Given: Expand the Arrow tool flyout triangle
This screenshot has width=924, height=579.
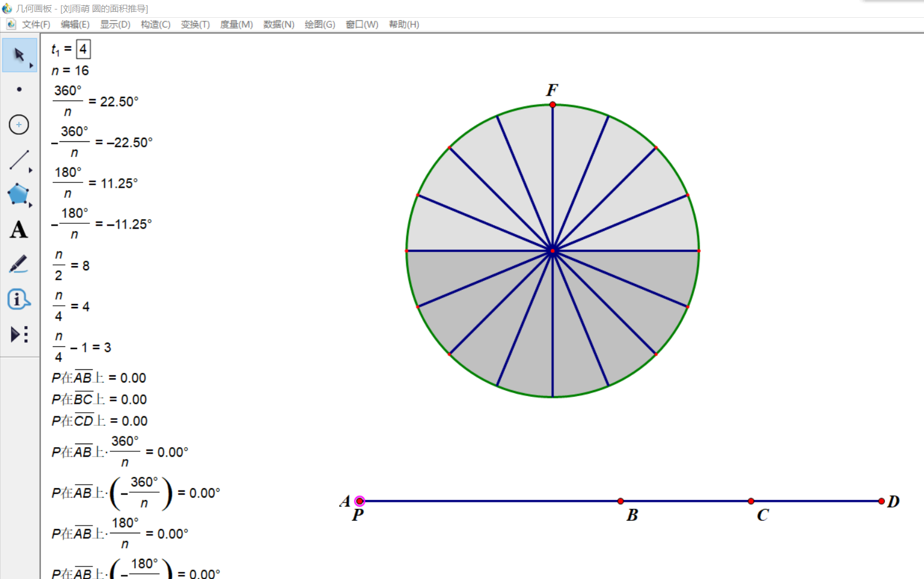Looking at the screenshot, I should (31, 65).
